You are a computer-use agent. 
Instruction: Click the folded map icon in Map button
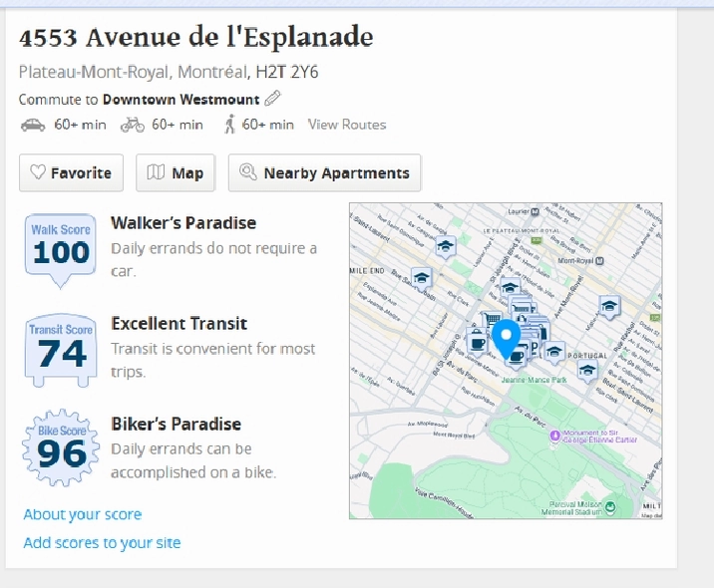pos(156,172)
